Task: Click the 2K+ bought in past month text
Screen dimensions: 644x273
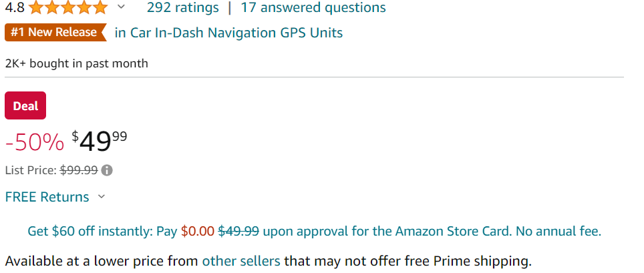Action: tap(76, 63)
